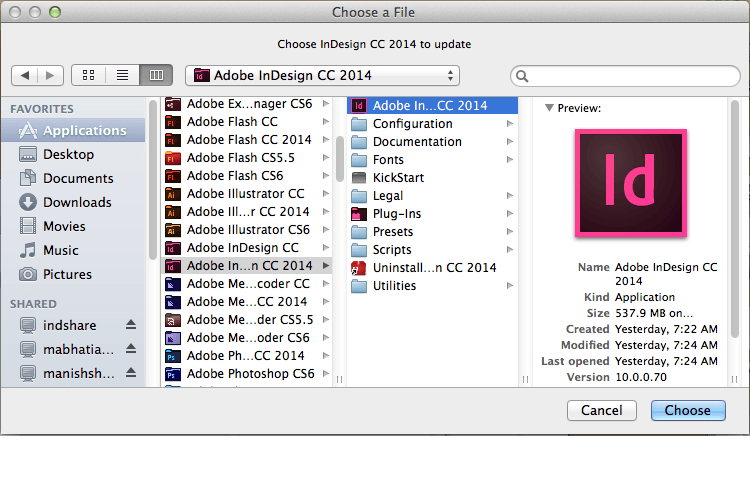Click the search field
750x481 pixels.
coord(625,76)
